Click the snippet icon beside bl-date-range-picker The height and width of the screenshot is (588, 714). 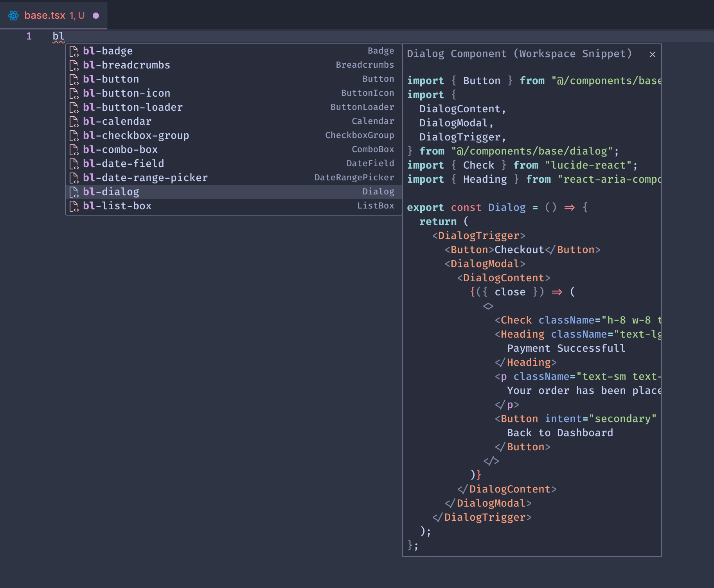74,178
